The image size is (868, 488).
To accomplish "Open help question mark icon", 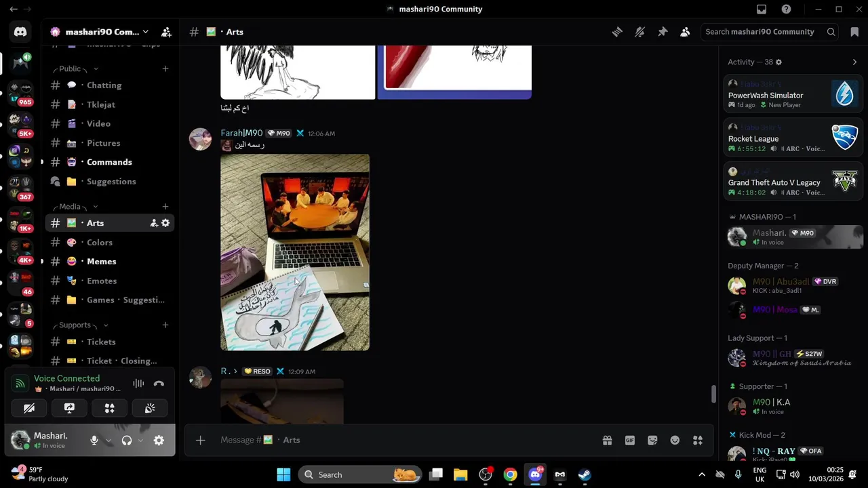I will coord(786,9).
